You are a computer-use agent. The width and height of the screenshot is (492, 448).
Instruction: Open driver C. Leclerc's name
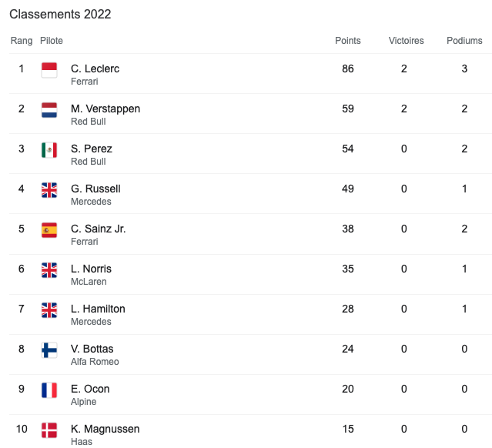(x=95, y=69)
